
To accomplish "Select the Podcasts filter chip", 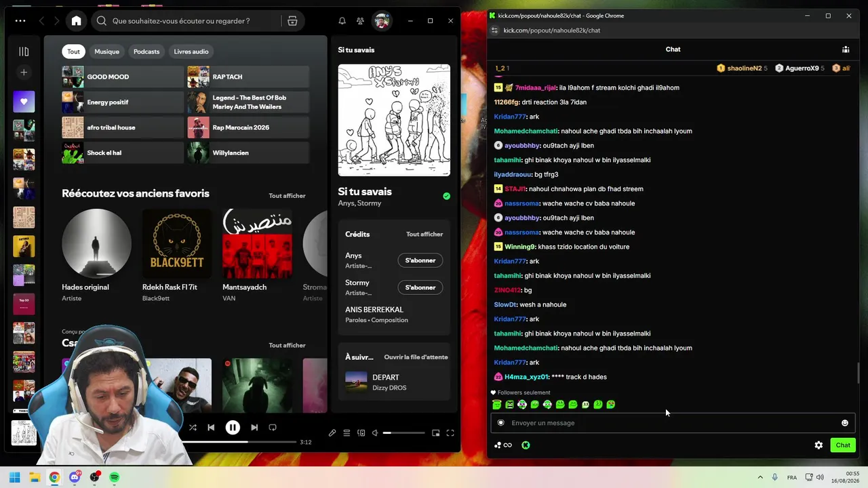I will pyautogui.click(x=146, y=52).
